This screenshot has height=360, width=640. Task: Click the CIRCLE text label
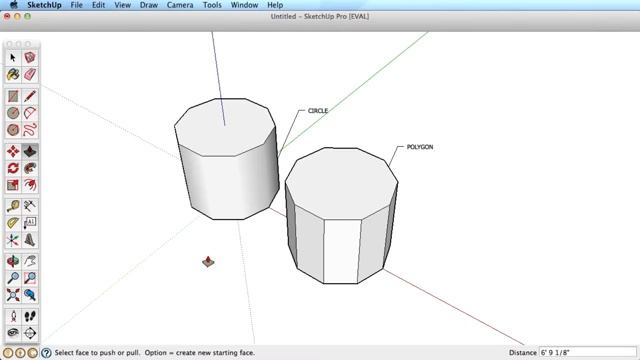(318, 111)
